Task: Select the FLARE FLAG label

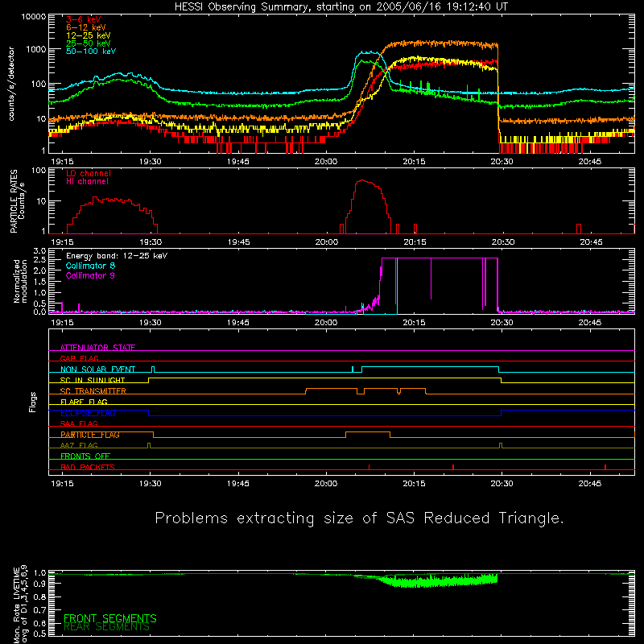Action: coord(84,402)
